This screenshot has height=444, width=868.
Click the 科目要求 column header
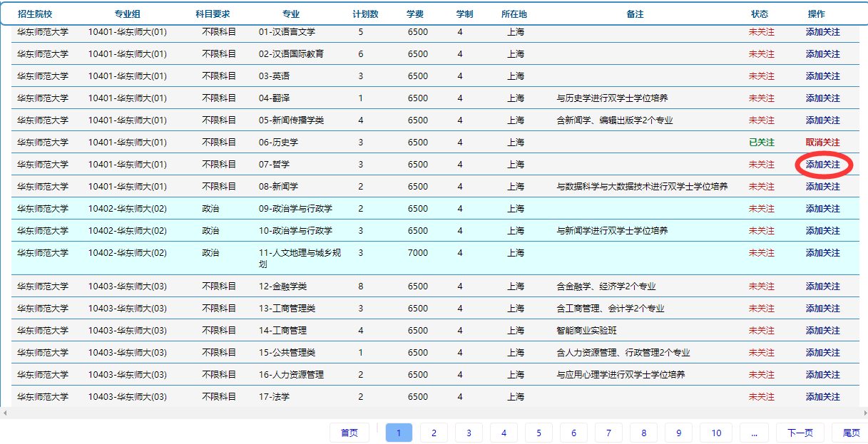click(213, 14)
